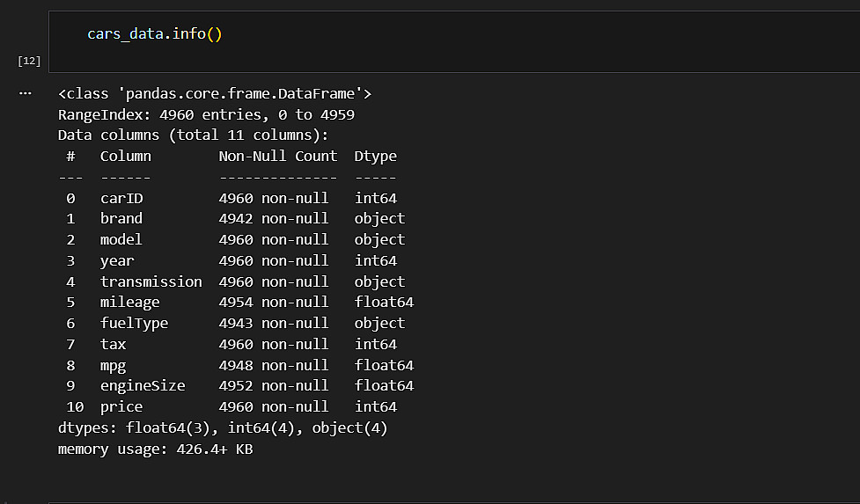Click inside the cars_data.info() code cell
860x504 pixels.
[x=440, y=40]
